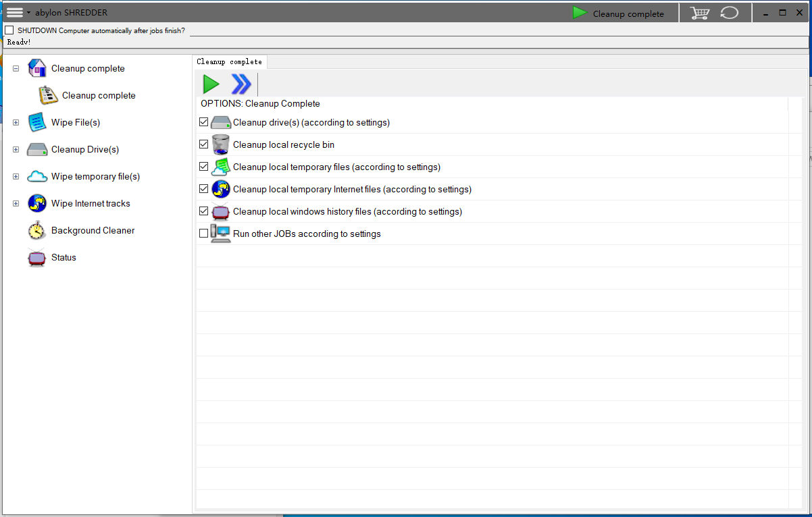Uncheck Cleanup local windows history files
This screenshot has width=812, height=517.
(x=204, y=211)
